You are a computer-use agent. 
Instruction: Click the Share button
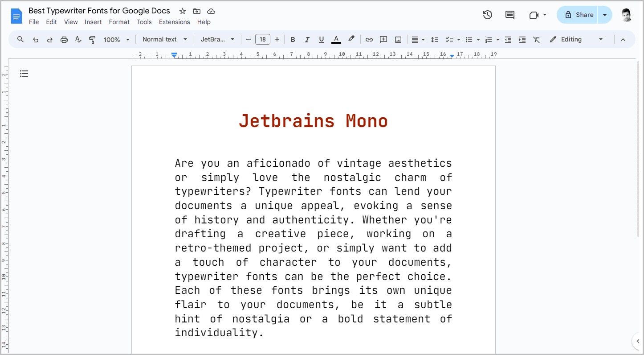[577, 15]
